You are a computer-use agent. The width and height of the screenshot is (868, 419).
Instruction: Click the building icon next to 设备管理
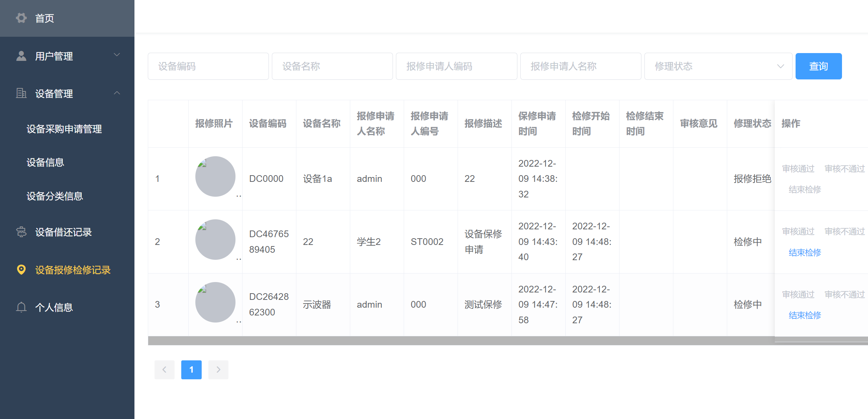(x=21, y=93)
